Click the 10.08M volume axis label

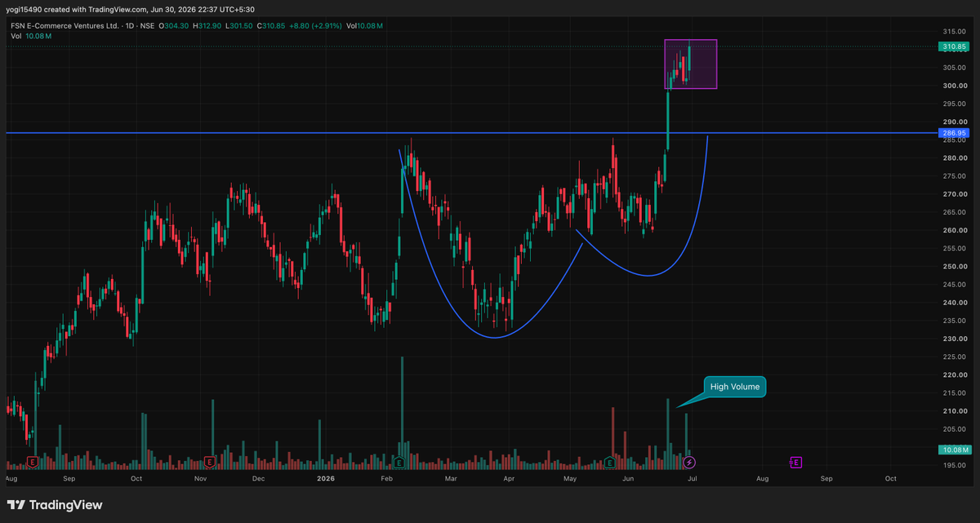pos(953,450)
